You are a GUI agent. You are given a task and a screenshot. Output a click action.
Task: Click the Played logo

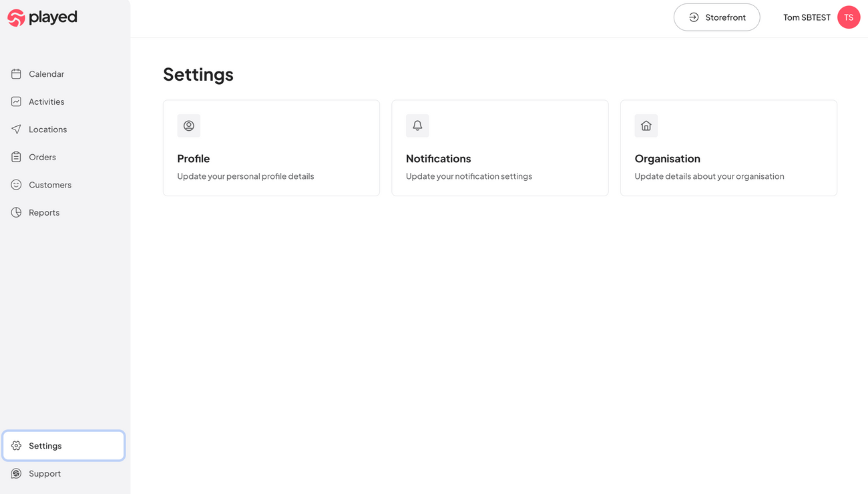coord(42,17)
